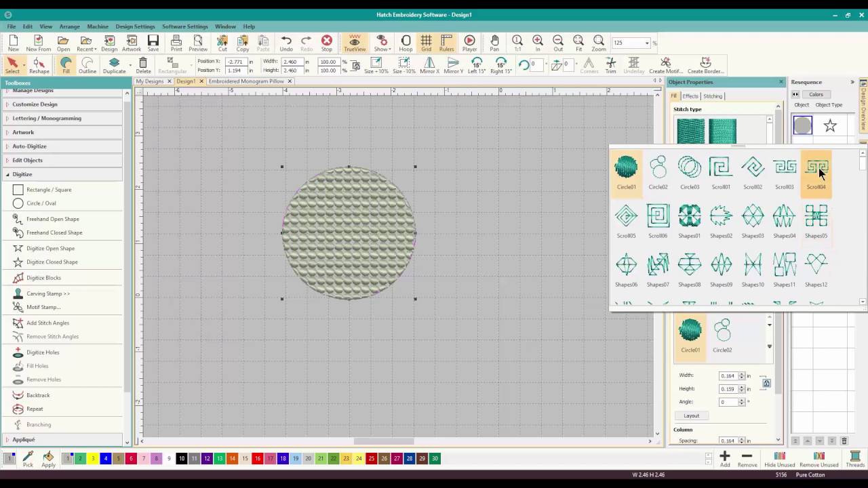Open the Software Settings menu
Screen dimensions: 868x488
[x=184, y=26]
